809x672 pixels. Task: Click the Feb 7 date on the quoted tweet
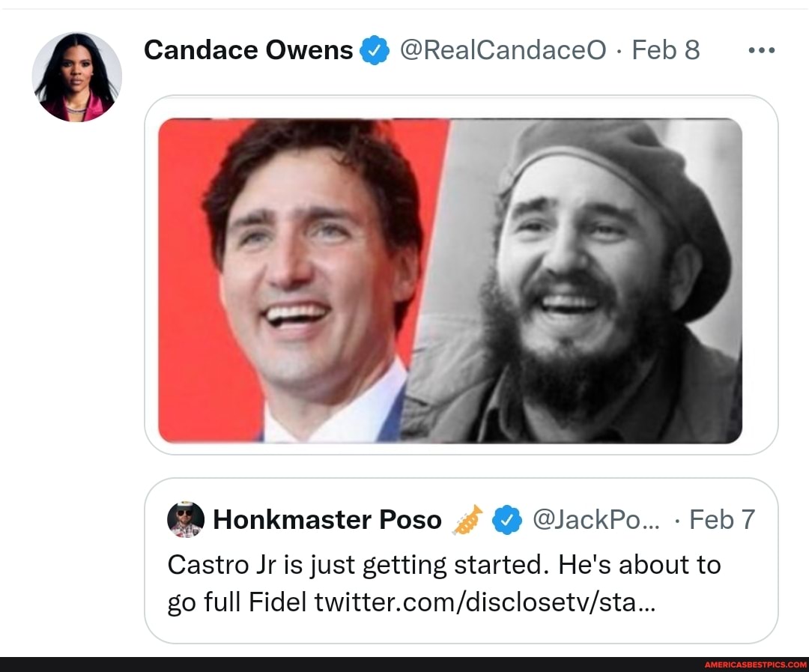tap(721, 519)
